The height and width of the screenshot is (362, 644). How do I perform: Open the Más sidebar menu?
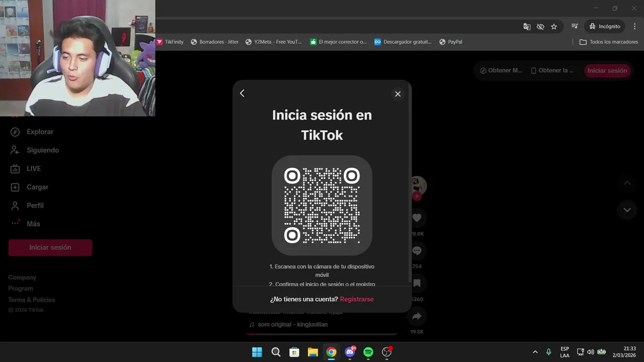point(25,224)
